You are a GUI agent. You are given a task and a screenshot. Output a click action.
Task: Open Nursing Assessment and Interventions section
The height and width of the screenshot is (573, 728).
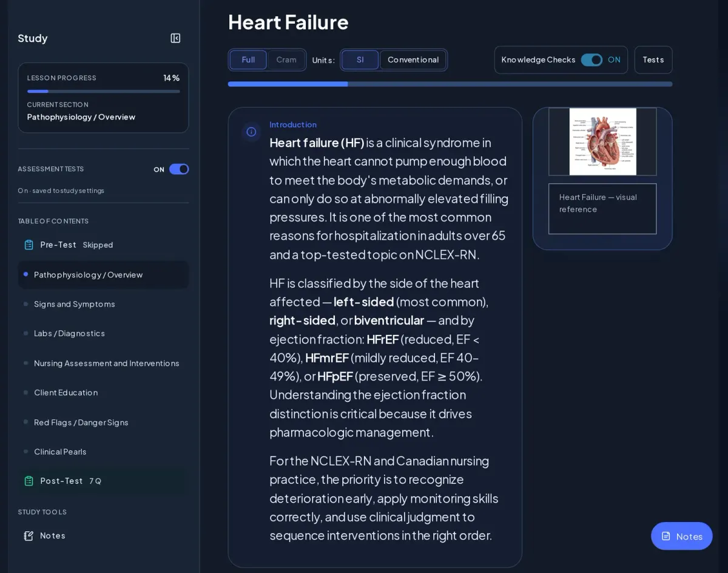[103, 363]
